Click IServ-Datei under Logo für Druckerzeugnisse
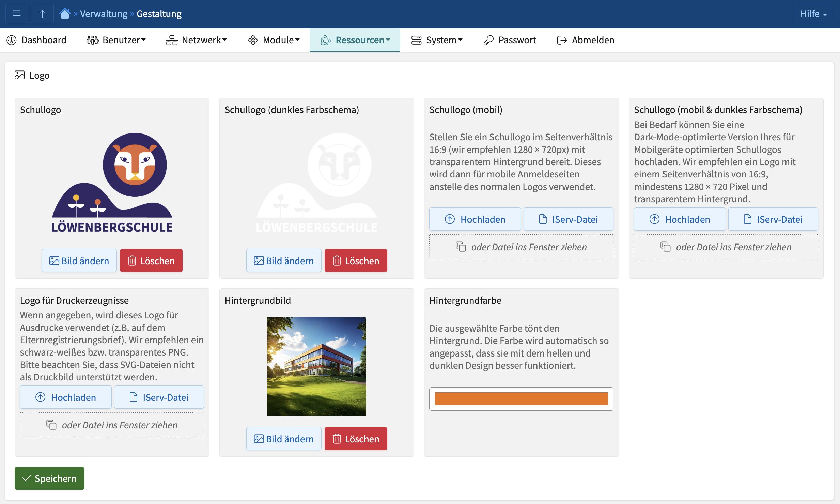This screenshot has height=504, width=840. 159,397
